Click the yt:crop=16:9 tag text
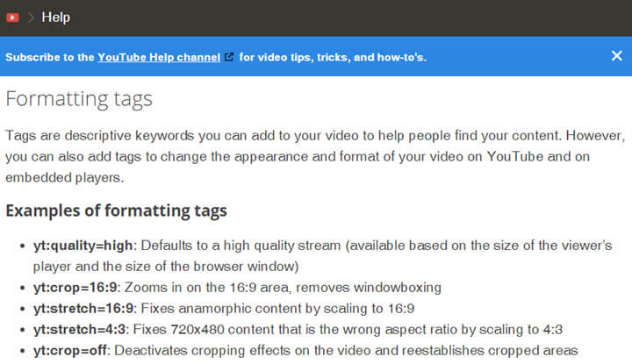 pos(75,288)
